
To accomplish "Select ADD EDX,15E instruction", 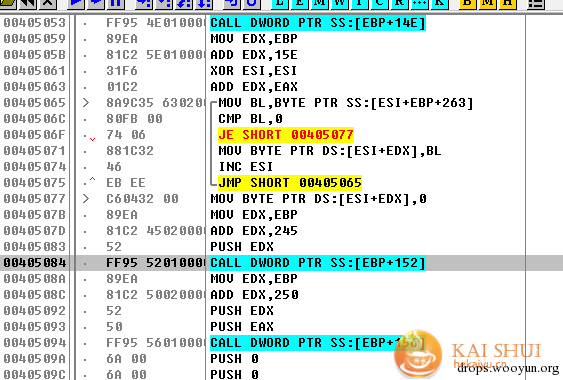I will (254, 55).
